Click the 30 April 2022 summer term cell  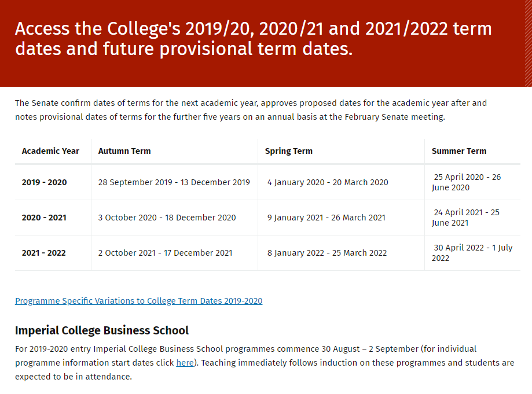click(472, 253)
